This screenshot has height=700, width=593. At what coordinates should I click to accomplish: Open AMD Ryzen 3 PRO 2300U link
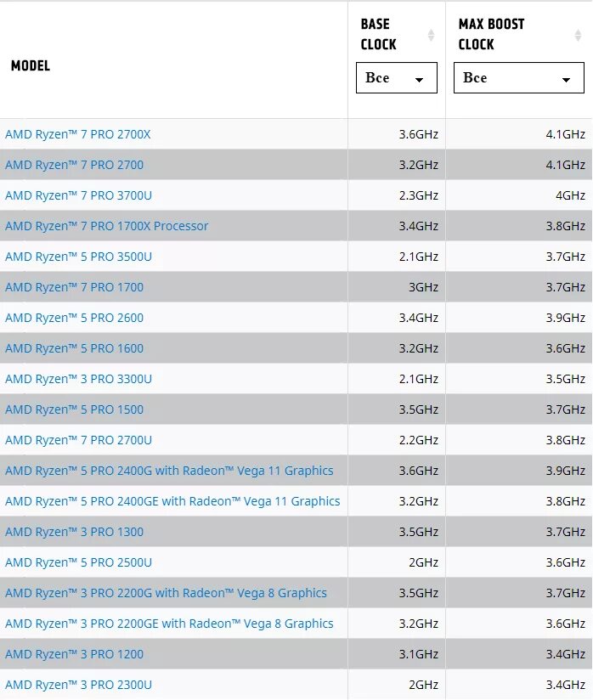tap(79, 685)
